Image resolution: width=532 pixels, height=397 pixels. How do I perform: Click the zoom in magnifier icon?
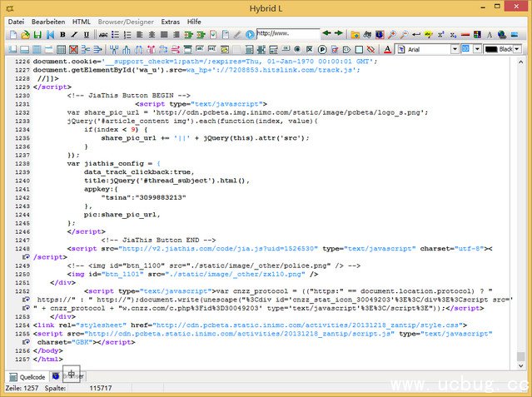coord(391,34)
